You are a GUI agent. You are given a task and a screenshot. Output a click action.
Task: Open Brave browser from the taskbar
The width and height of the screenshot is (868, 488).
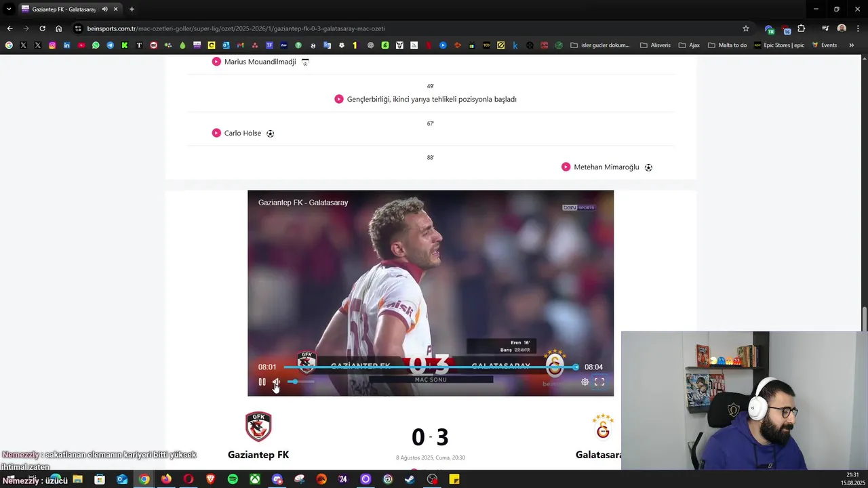click(x=210, y=479)
